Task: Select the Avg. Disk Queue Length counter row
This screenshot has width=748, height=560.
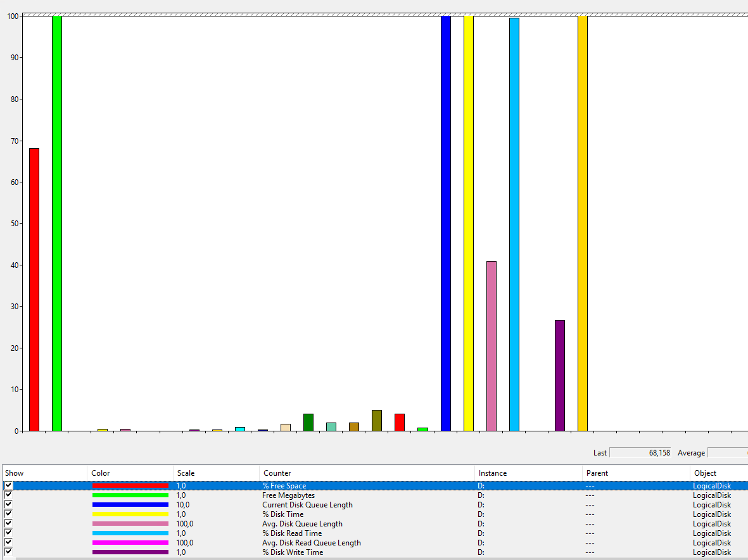Action: (x=302, y=524)
